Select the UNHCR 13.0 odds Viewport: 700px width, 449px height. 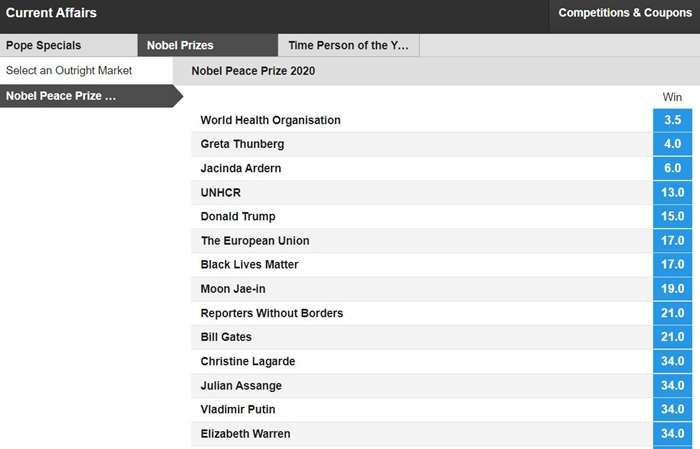coord(672,192)
